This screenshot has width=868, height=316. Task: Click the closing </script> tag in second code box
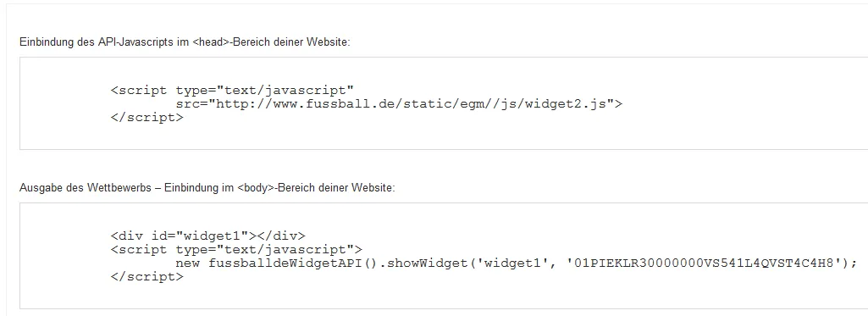[147, 277]
